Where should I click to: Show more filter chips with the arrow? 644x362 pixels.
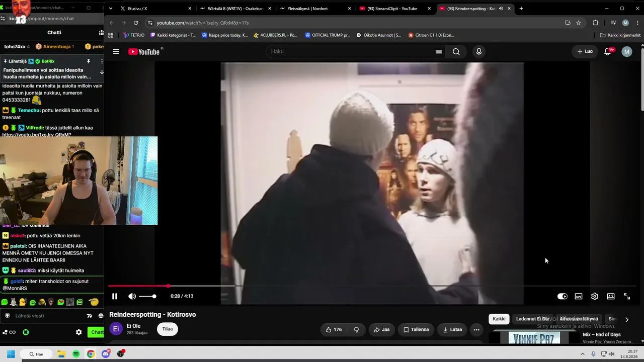click(x=627, y=319)
